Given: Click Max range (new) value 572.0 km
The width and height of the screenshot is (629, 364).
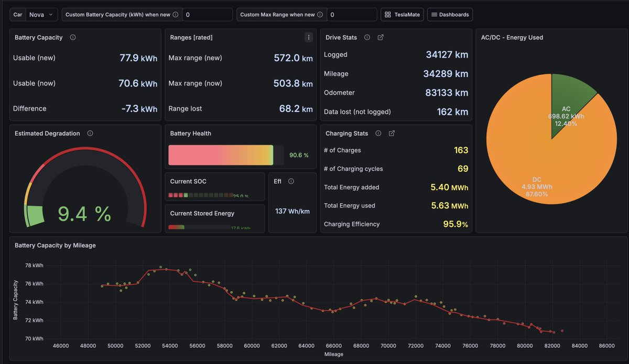Looking at the screenshot, I should 294,58.
